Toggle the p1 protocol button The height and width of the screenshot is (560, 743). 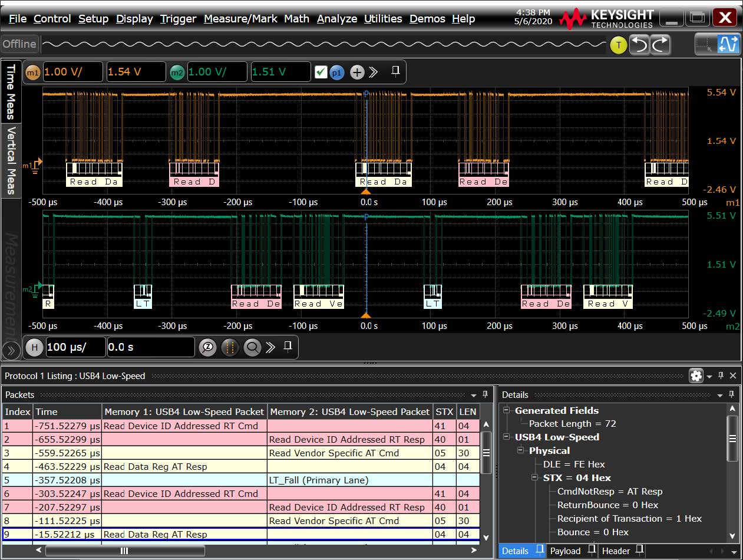pos(336,72)
